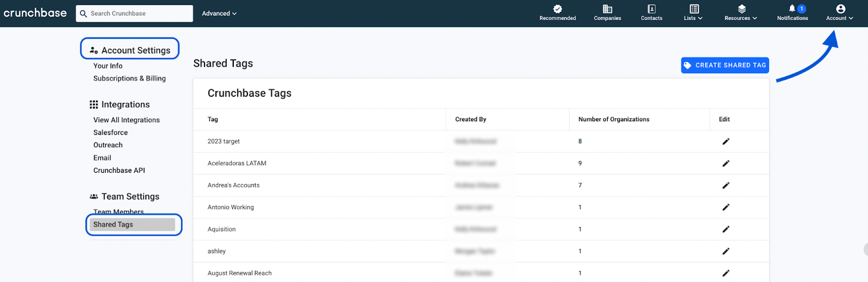
Task: Edit the Antonio Working tag
Action: coord(726,207)
